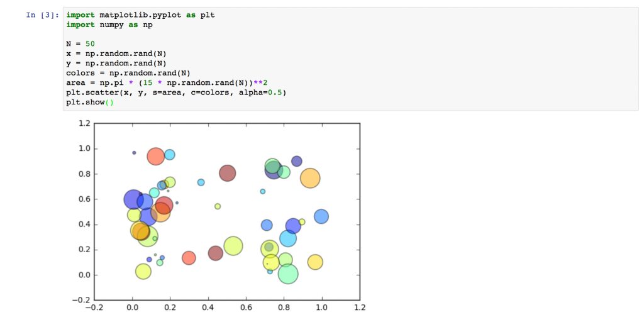Click the plt.scatter call line
Image resolution: width=644 pixels, height=322 pixels.
pos(176,92)
